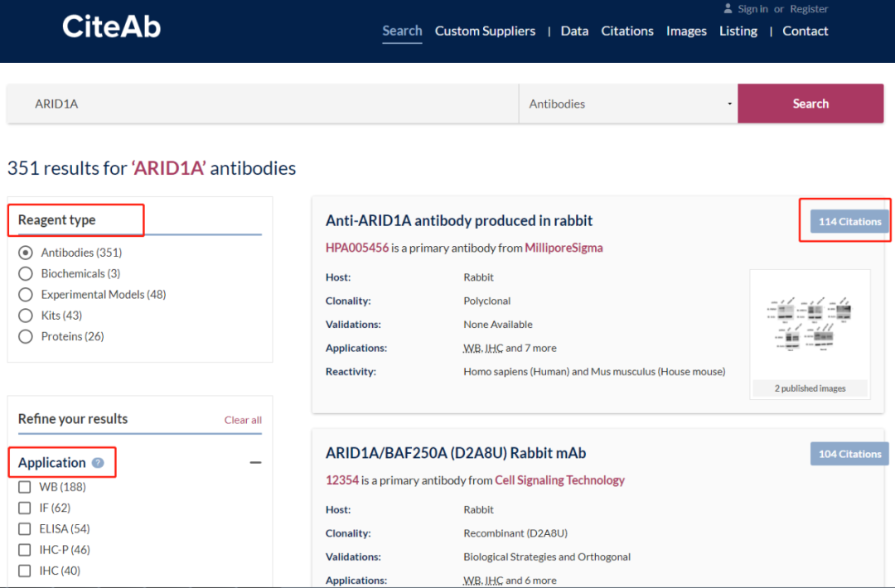Select the Kits (43) radio button
This screenshot has width=895, height=588.
[x=25, y=316]
